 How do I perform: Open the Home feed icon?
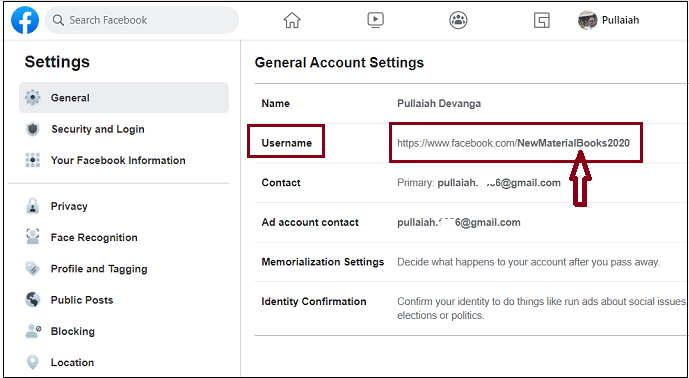[292, 20]
